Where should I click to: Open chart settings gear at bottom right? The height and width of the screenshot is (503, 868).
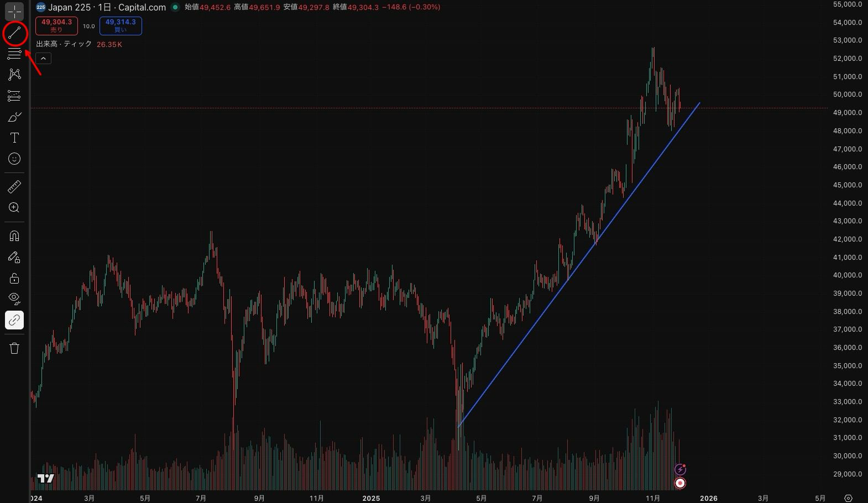(849, 498)
